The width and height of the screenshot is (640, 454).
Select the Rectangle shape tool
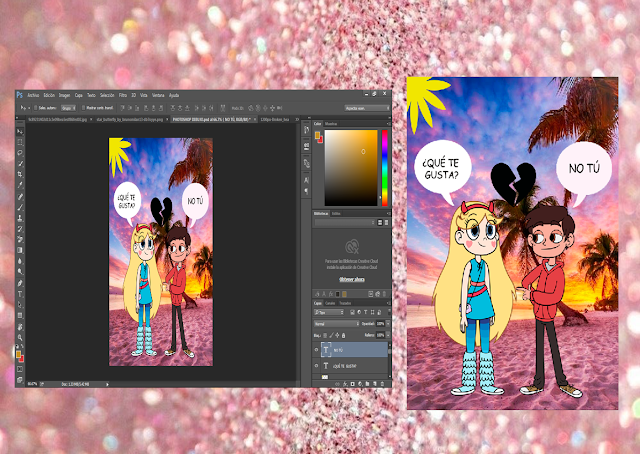(20, 315)
